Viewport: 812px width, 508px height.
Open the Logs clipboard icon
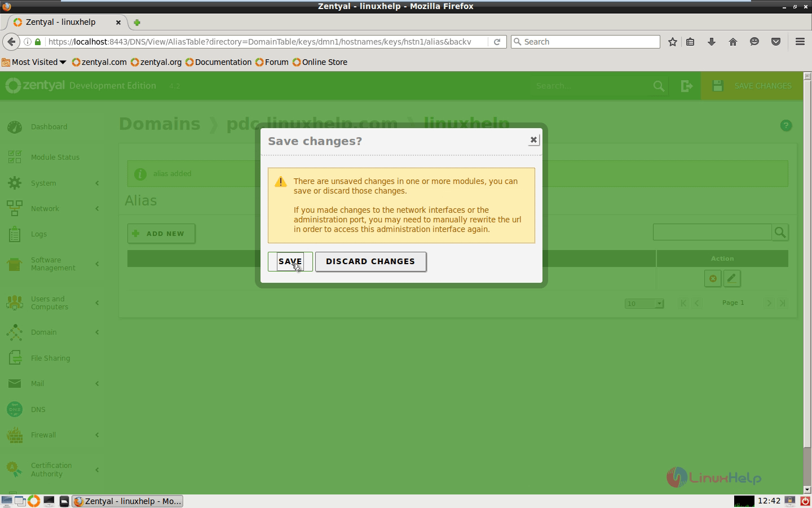point(15,234)
